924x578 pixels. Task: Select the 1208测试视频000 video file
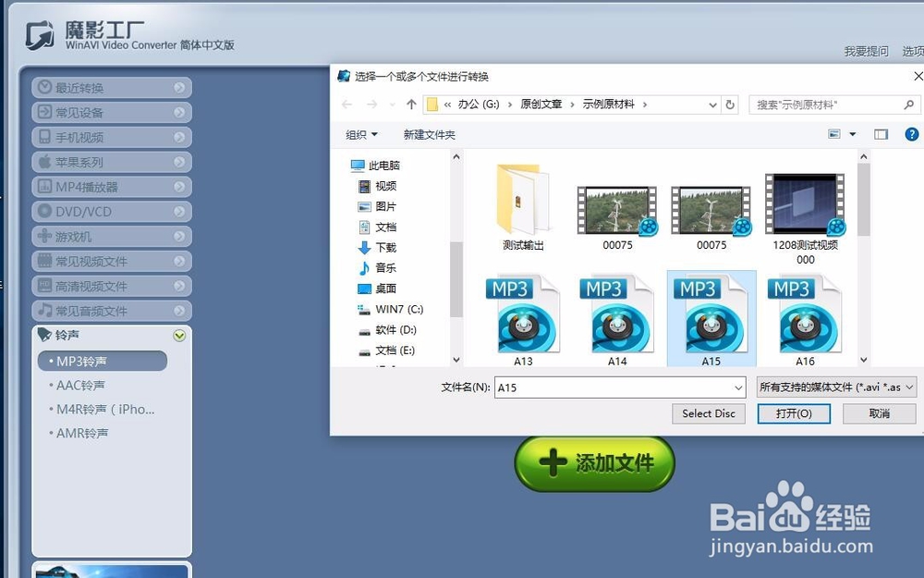click(x=805, y=219)
